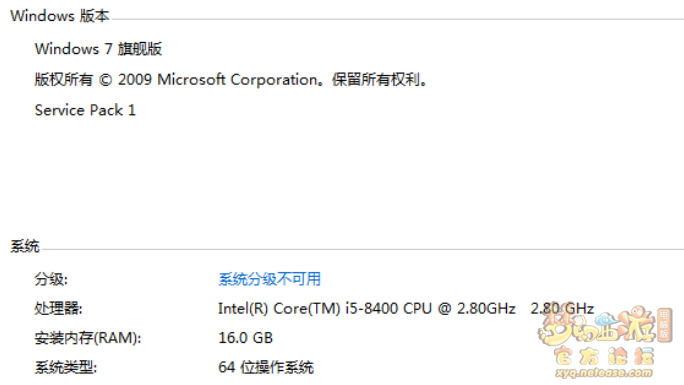Click the Windows 版本 section heading

tap(60, 16)
